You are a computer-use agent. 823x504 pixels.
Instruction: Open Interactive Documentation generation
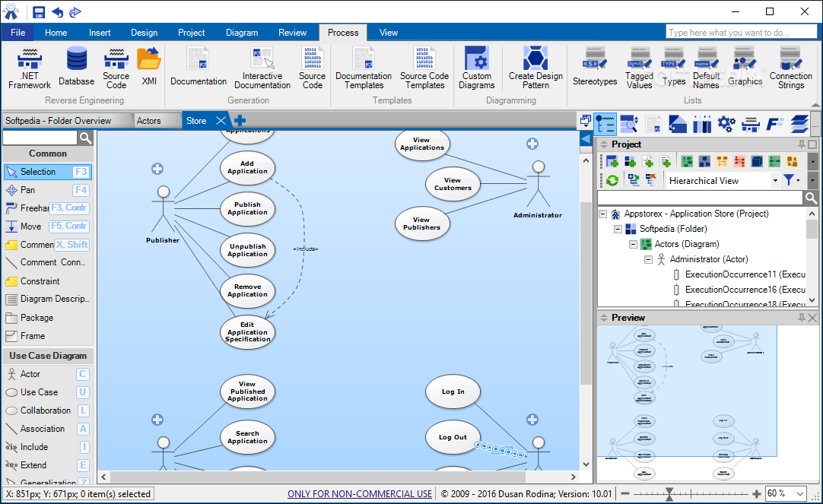click(x=262, y=68)
